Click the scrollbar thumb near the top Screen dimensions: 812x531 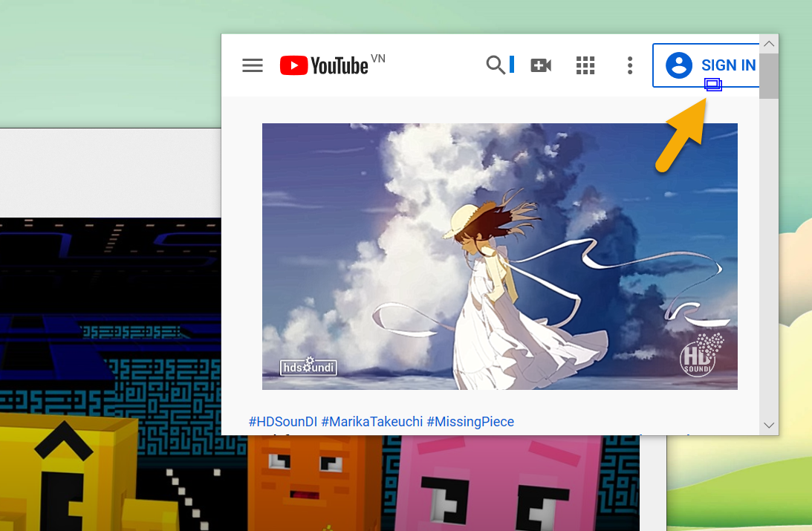(x=768, y=76)
